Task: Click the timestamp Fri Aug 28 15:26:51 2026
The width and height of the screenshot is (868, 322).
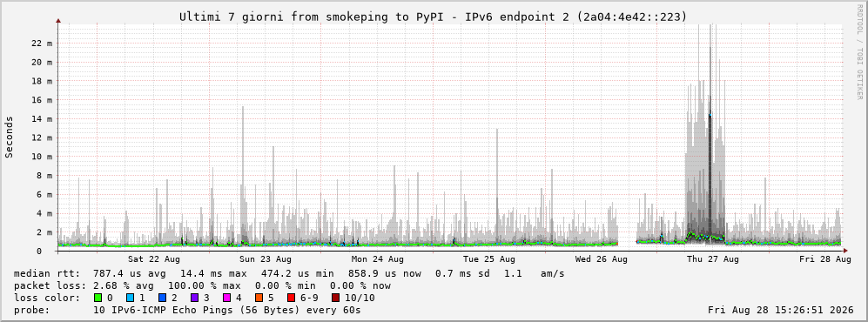Action: (x=781, y=310)
